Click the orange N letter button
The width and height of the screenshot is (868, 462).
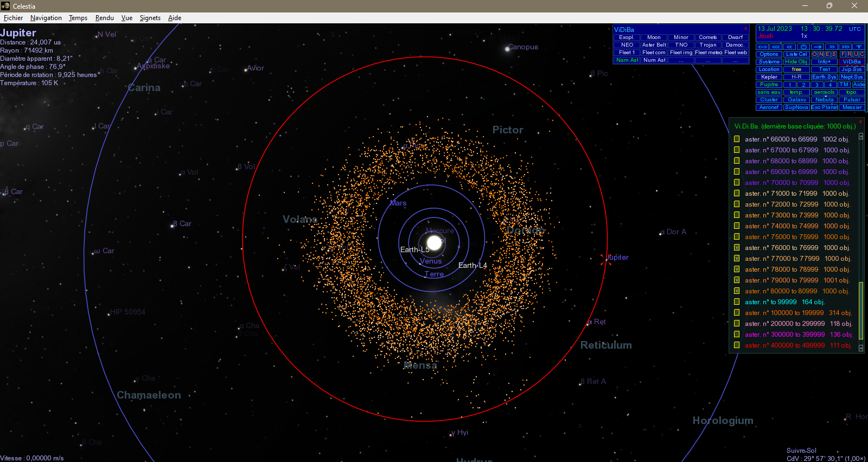tap(821, 54)
